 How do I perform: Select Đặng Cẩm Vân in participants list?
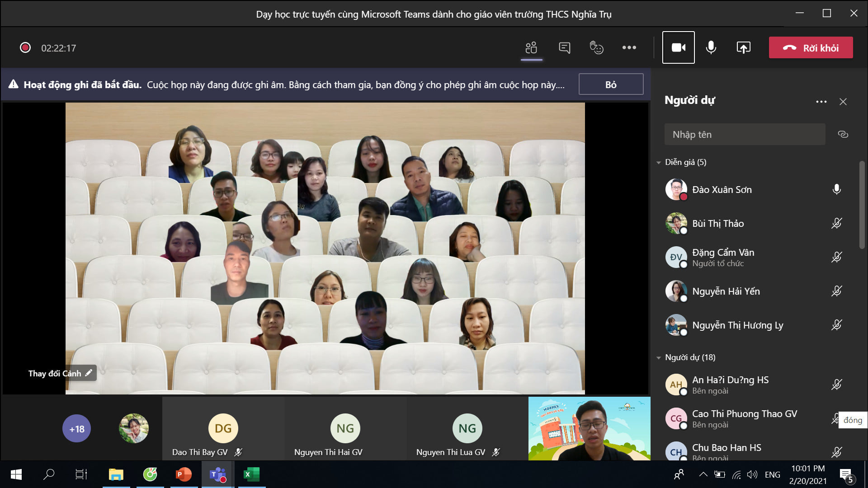723,257
